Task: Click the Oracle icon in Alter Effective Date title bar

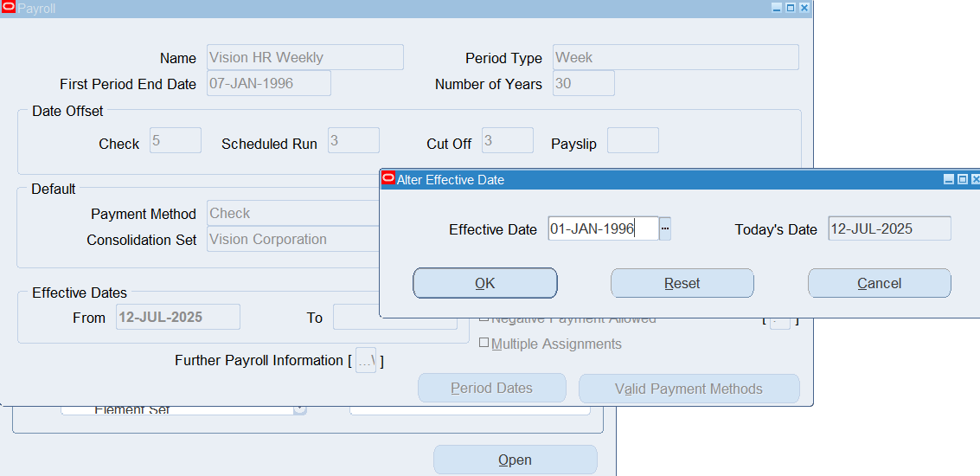Action: [x=388, y=179]
